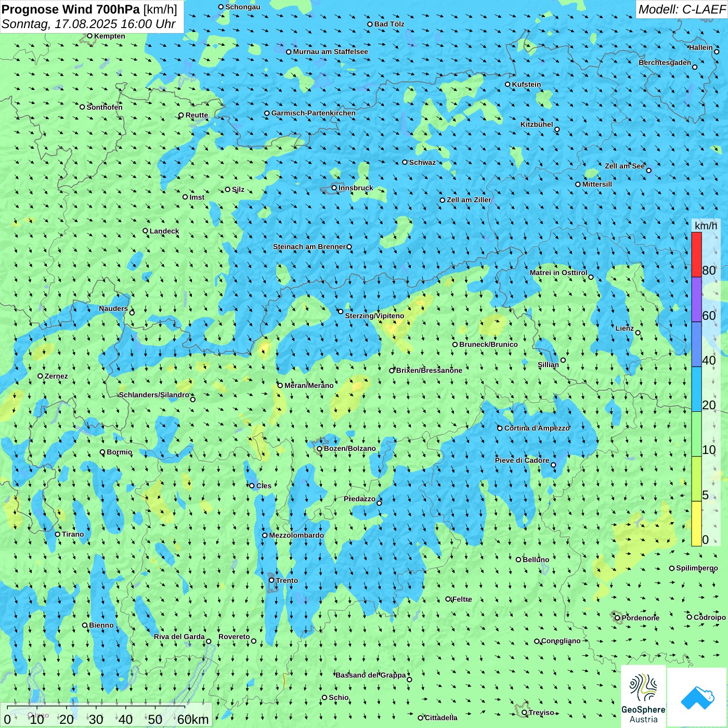This screenshot has height=728, width=728.
Task: Click the 'Cortina d'Ampezzo' label
Action: point(537,428)
